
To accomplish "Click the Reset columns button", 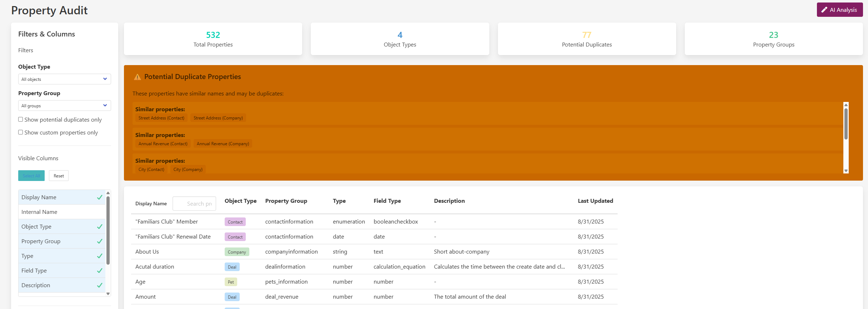I will 59,176.
